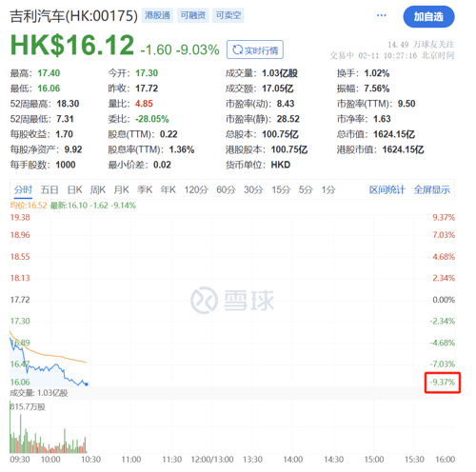Open the 季K chart tab
The image size is (476, 472).
point(145,189)
